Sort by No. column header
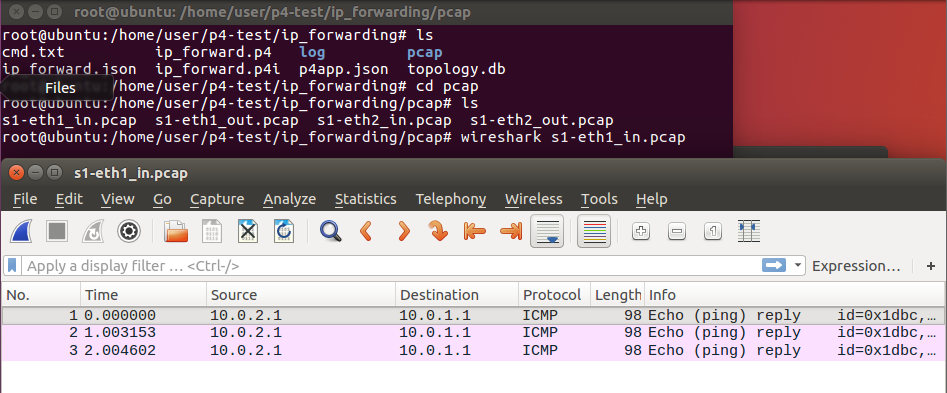This screenshot has height=393, width=947. pyautogui.click(x=41, y=295)
